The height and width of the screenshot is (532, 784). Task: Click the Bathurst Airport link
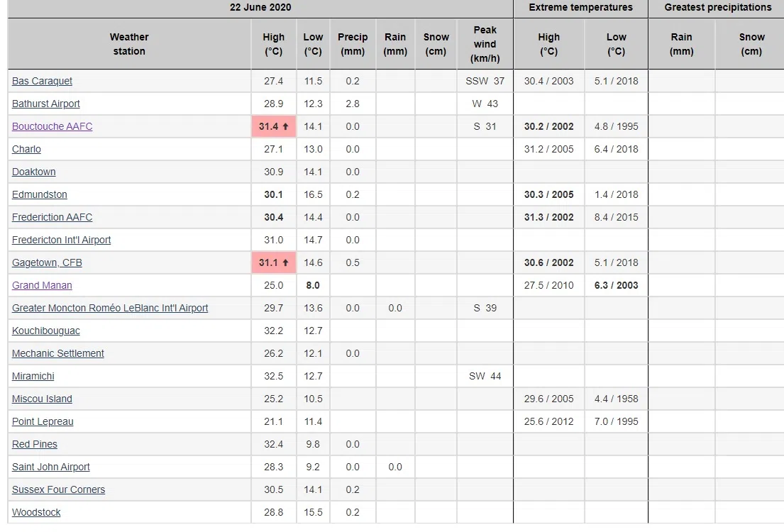click(x=46, y=104)
